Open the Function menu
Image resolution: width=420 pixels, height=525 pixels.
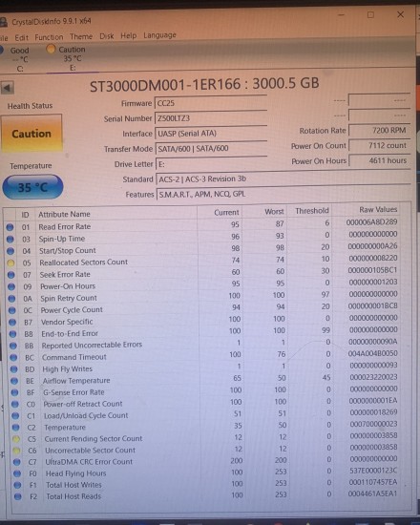pyautogui.click(x=49, y=37)
